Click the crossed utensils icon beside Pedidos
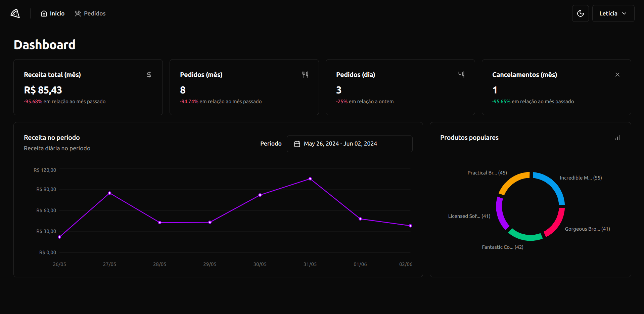The width and height of the screenshot is (644, 314). (x=78, y=13)
